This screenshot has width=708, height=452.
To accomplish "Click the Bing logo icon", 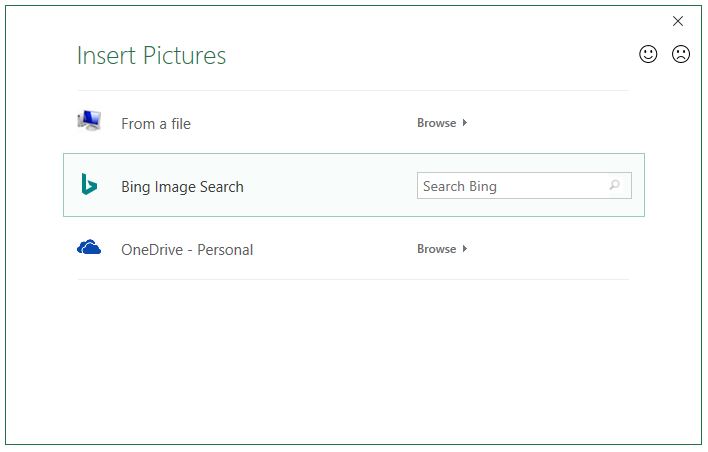I will click(89, 185).
